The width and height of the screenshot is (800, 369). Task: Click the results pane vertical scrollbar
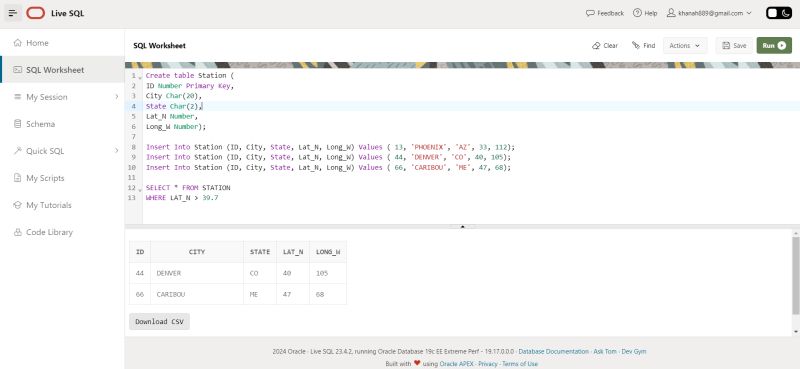point(795,276)
